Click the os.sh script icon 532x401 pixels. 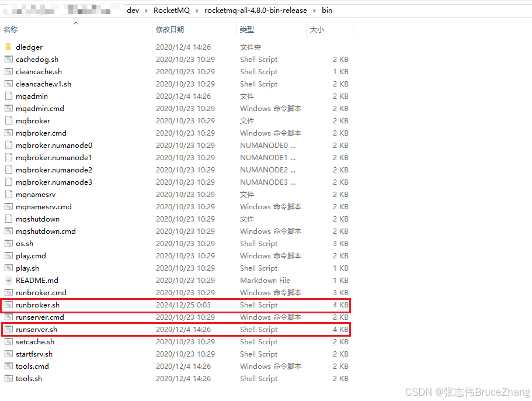coord(9,243)
